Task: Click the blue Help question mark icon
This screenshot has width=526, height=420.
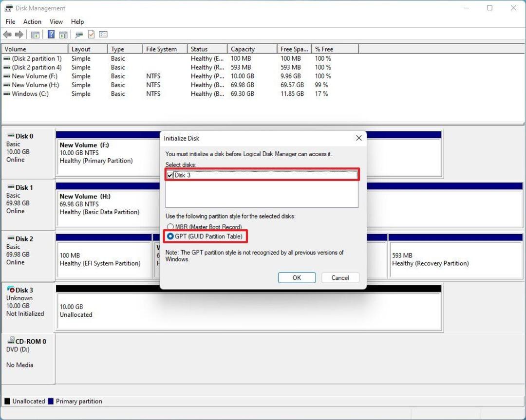Action: click(51, 34)
